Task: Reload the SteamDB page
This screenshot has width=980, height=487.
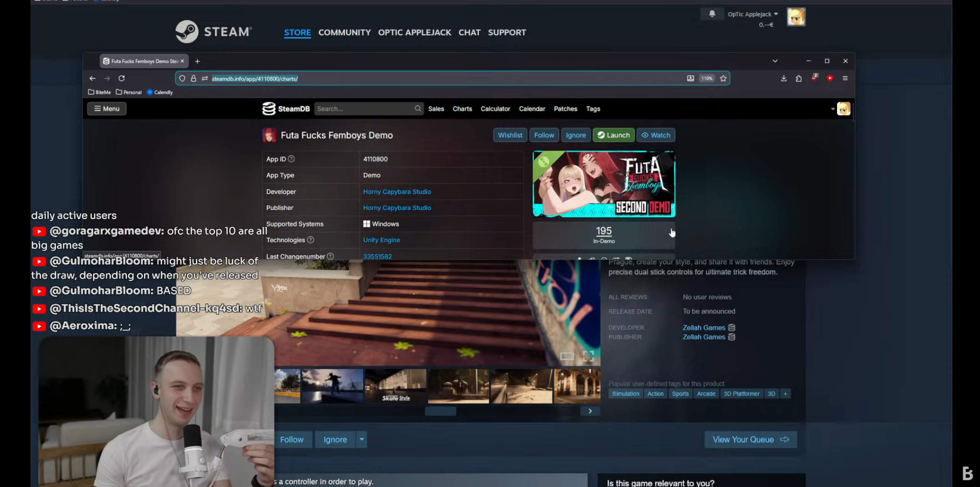Action: point(122,78)
